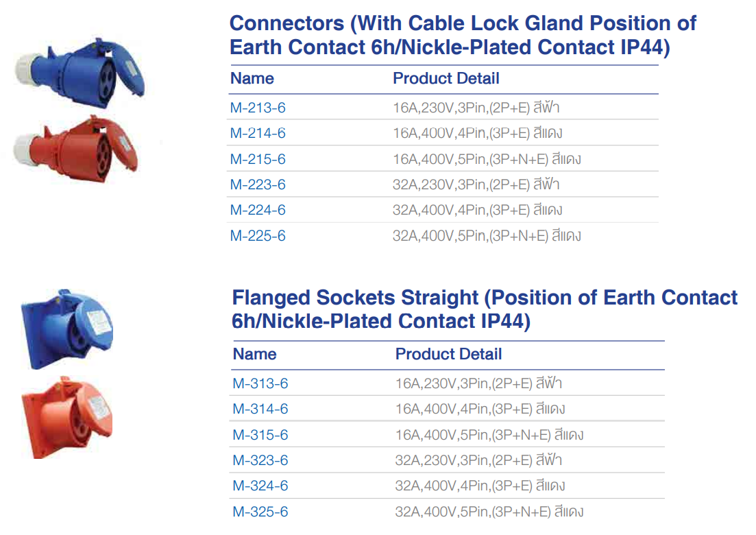Choose product M-225-6

pyautogui.click(x=258, y=236)
